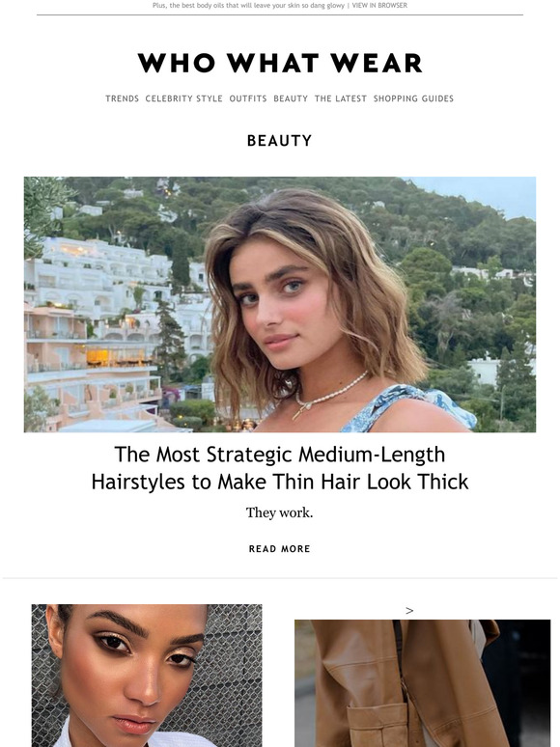Open the TRENDS navigation item
Image resolution: width=560 pixels, height=747 pixels.
tap(122, 98)
